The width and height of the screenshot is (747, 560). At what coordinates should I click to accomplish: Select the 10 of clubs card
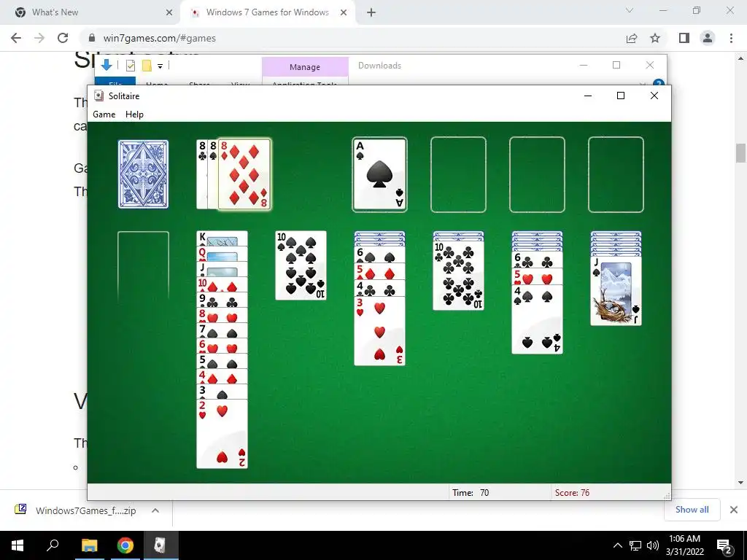pyautogui.click(x=458, y=276)
